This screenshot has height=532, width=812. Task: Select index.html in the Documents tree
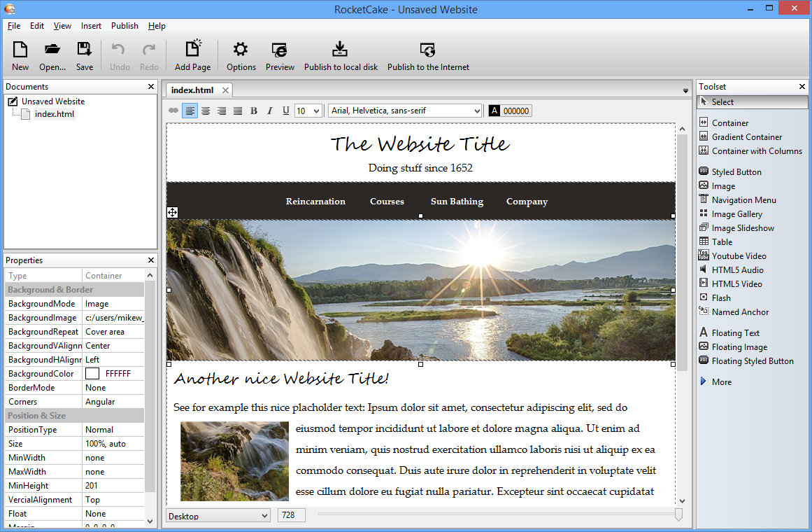54,114
